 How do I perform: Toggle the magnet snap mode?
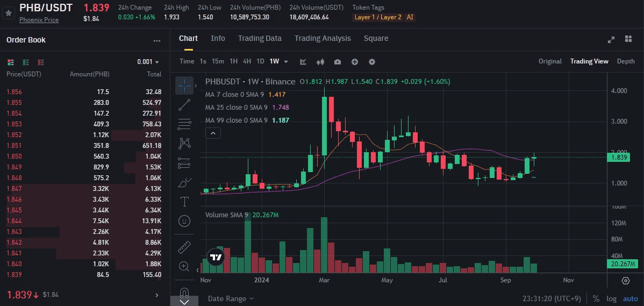pos(184,291)
